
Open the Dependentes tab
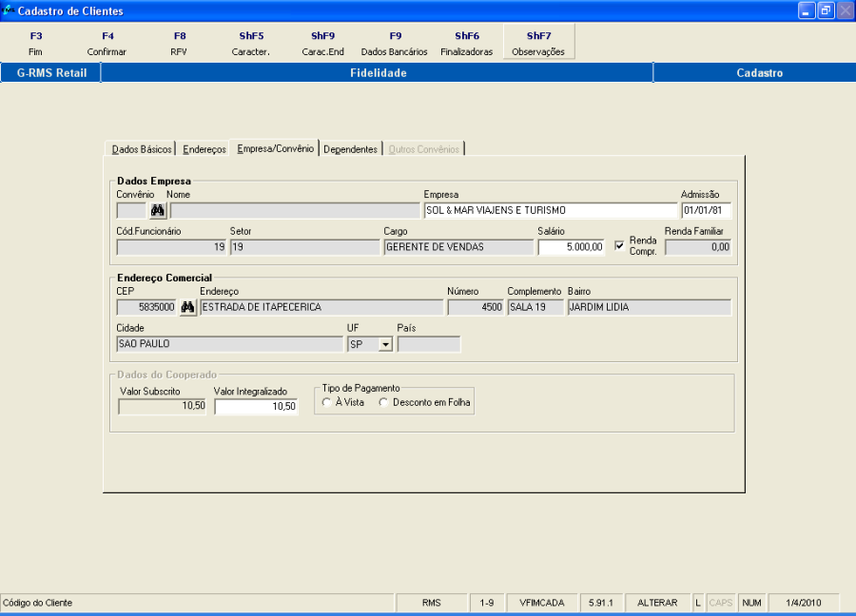(x=350, y=149)
